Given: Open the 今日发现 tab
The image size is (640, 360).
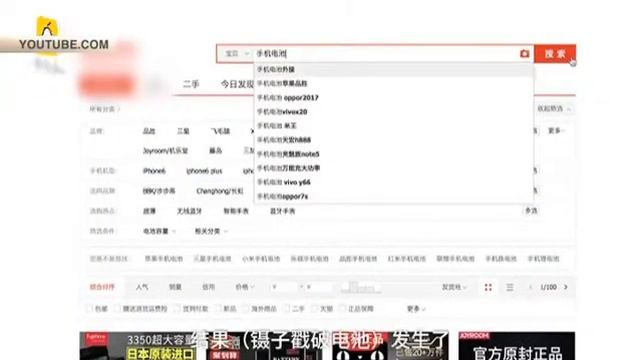Looking at the screenshot, I should [x=237, y=84].
